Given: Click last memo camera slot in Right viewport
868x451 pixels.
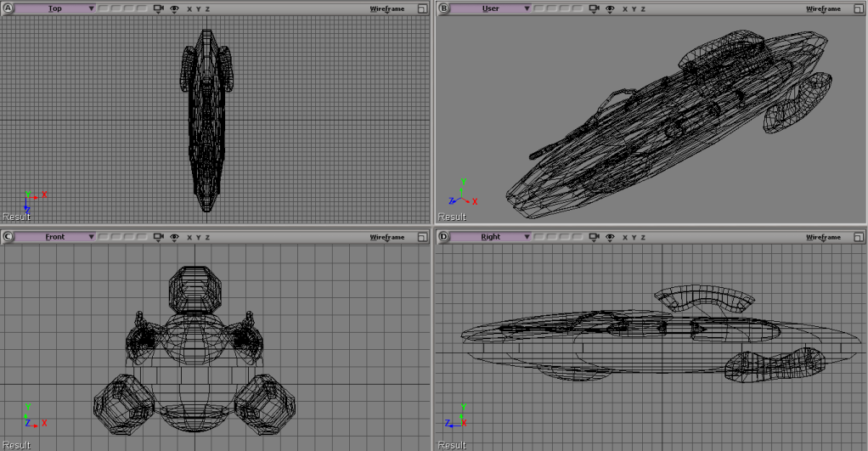Looking at the screenshot, I should 578,237.
